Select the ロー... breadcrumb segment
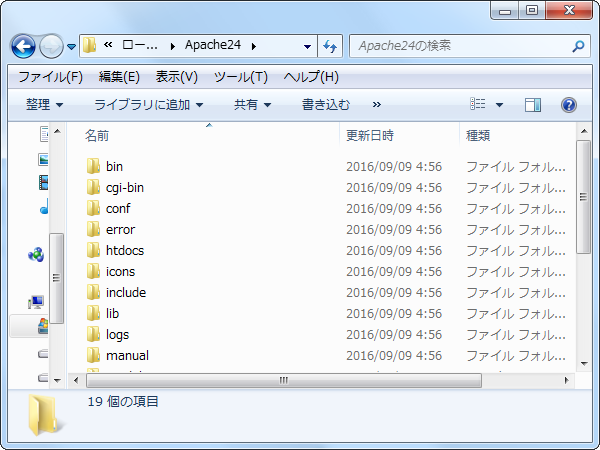Viewport: 600px width, 450px height. pos(140,45)
